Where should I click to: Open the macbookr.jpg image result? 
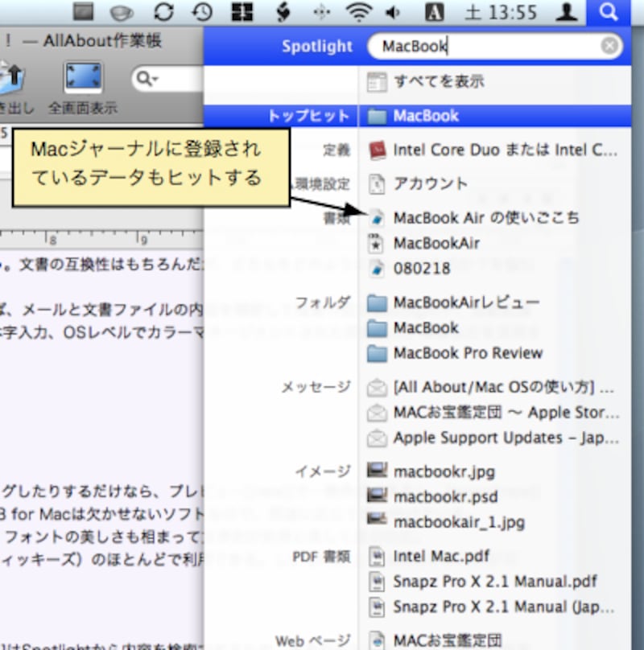(444, 471)
